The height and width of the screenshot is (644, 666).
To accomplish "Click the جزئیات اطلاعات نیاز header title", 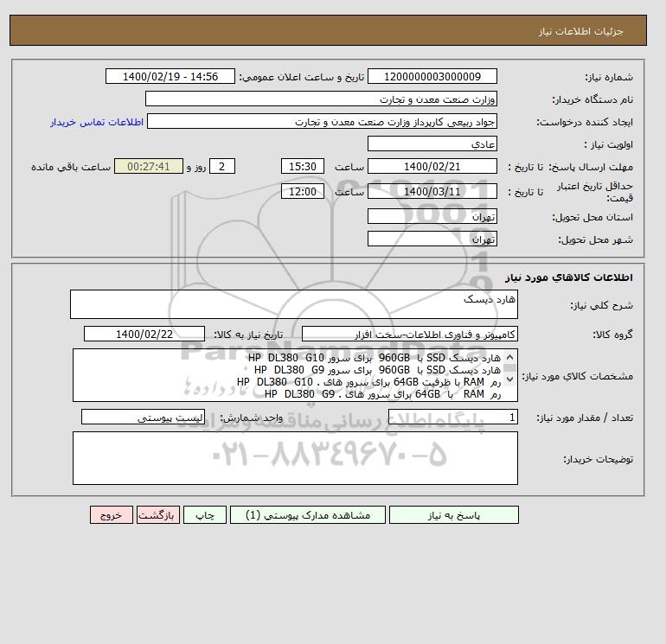I will 580,31.
